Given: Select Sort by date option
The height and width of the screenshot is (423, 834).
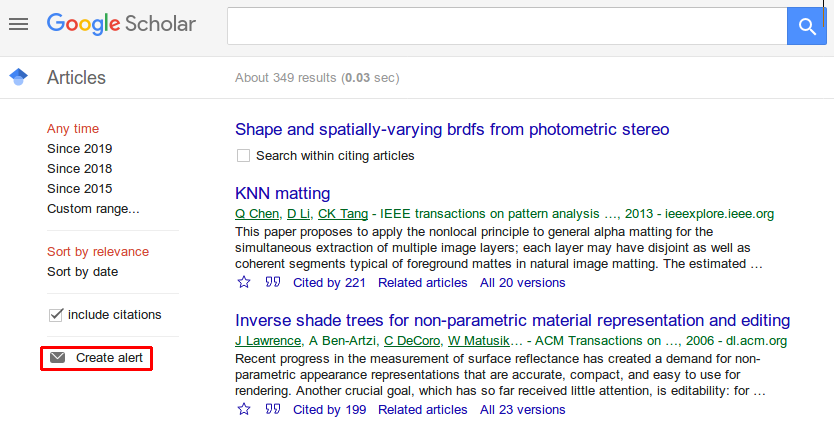Looking at the screenshot, I should pos(82,272).
